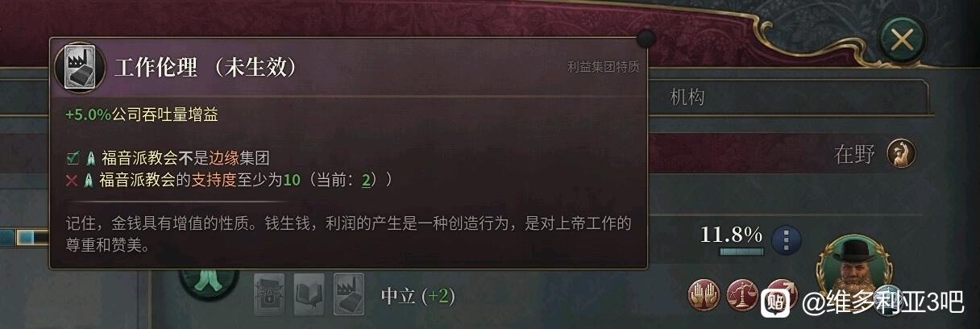Viewport: 980px width, 329px height.
Task: Click the clout bar under 11.8%
Action: point(741,252)
